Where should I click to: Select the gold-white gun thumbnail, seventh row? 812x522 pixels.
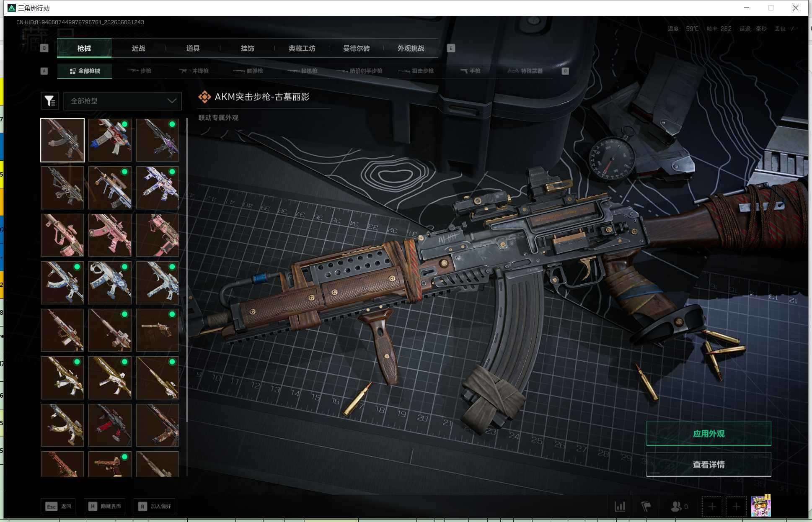[x=62, y=425]
